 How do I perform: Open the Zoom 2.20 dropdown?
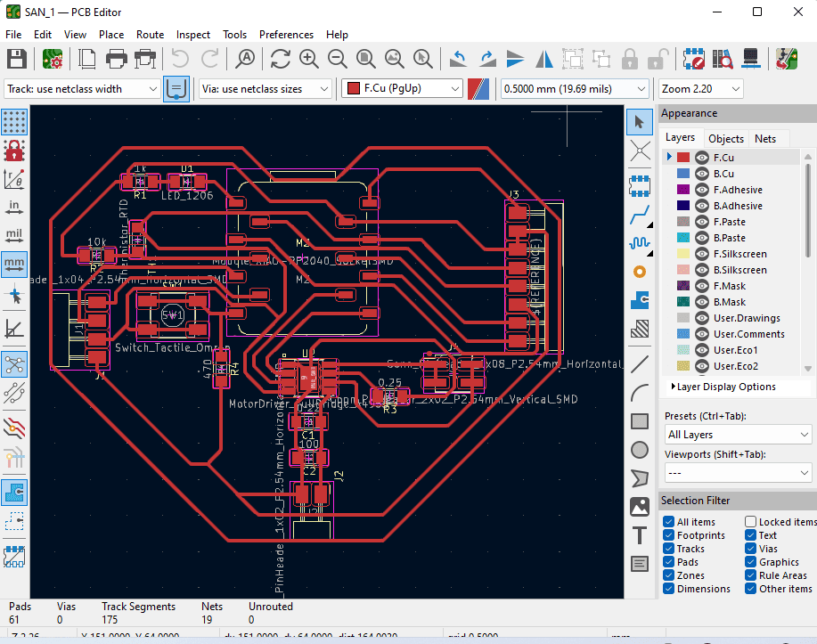pos(700,89)
